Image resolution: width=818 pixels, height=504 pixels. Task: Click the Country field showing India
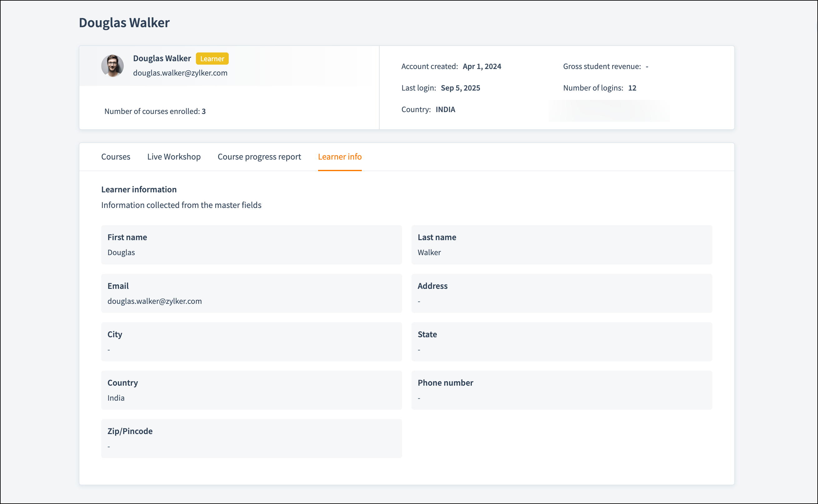click(x=251, y=390)
